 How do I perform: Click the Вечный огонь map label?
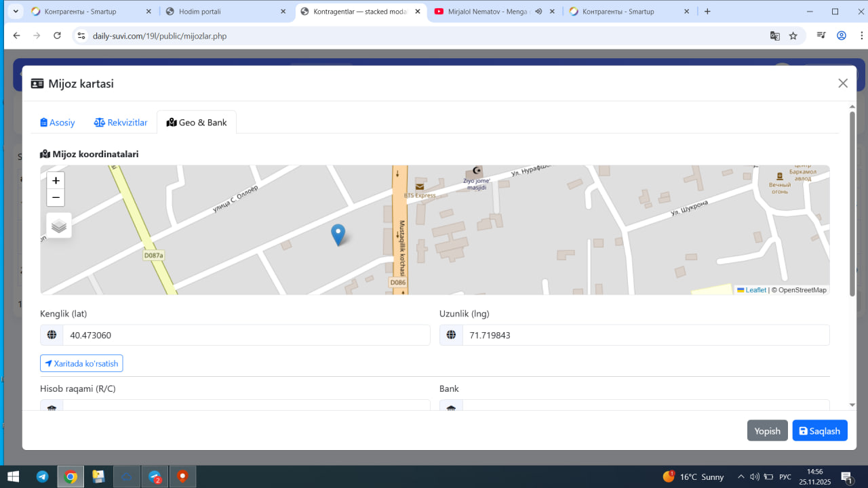coord(780,188)
